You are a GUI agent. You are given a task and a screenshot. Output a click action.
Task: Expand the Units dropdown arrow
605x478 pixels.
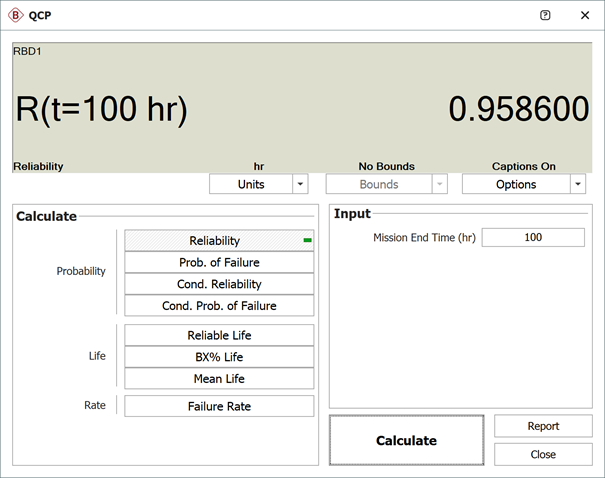[300, 184]
